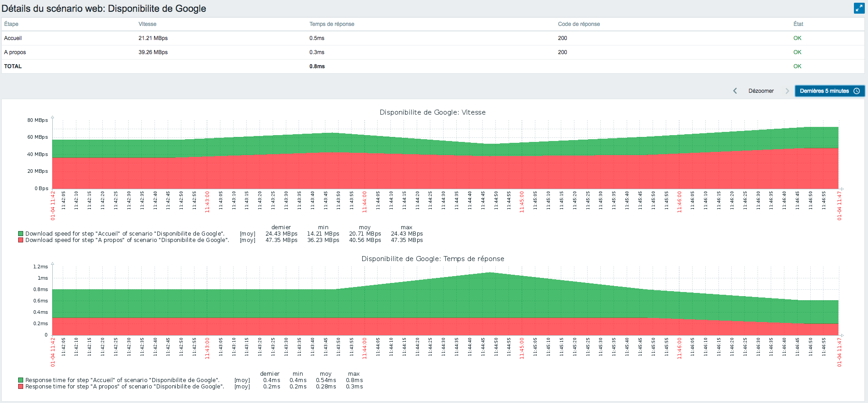
Task: Click the A propos download speed legend text
Action: coord(127,240)
